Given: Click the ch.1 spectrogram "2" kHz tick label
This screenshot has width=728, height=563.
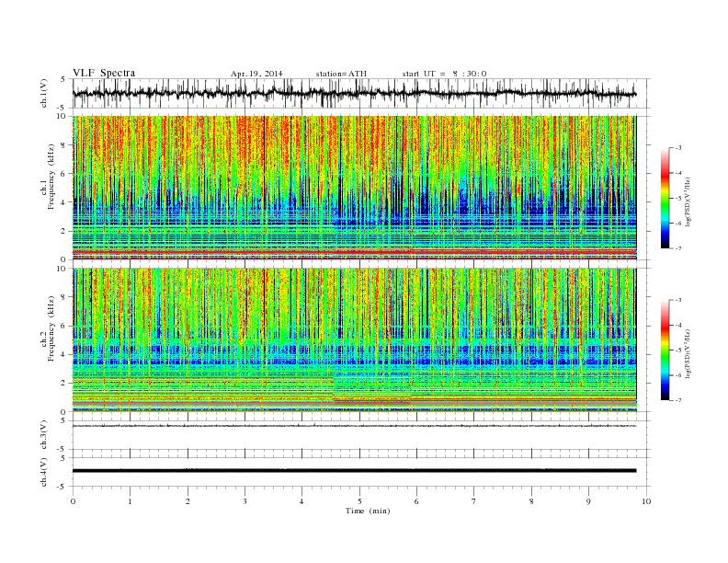Looking at the screenshot, I should (63, 231).
